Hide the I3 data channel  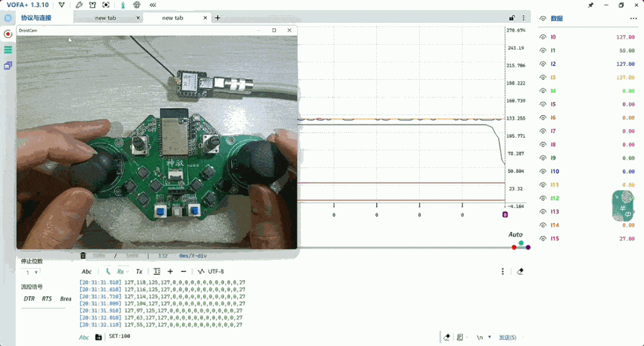point(543,77)
